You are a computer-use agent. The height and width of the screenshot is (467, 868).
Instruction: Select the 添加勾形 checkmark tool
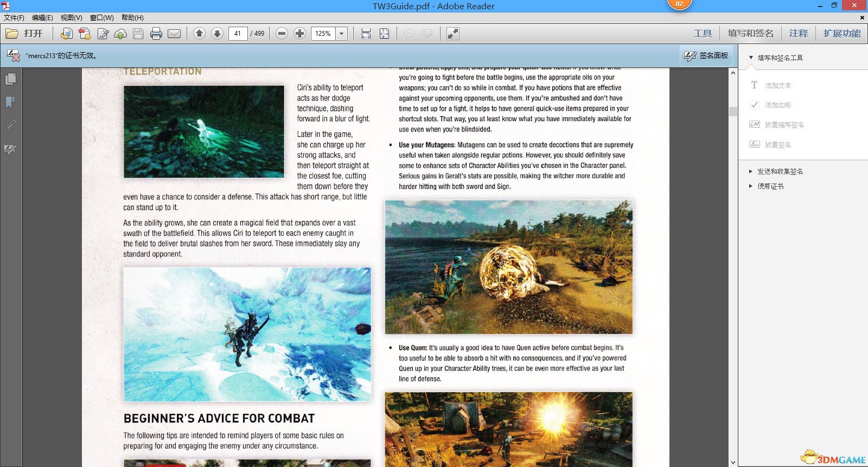770,105
